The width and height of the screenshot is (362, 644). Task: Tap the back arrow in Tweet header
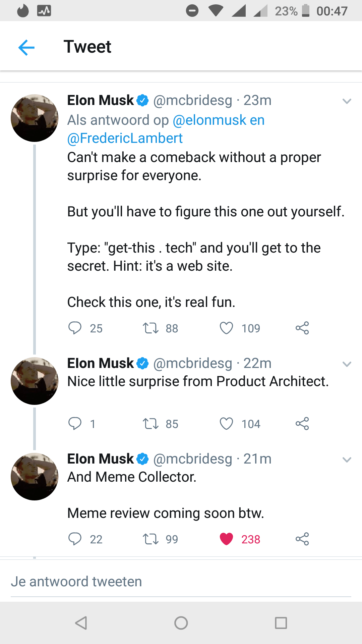tap(26, 47)
